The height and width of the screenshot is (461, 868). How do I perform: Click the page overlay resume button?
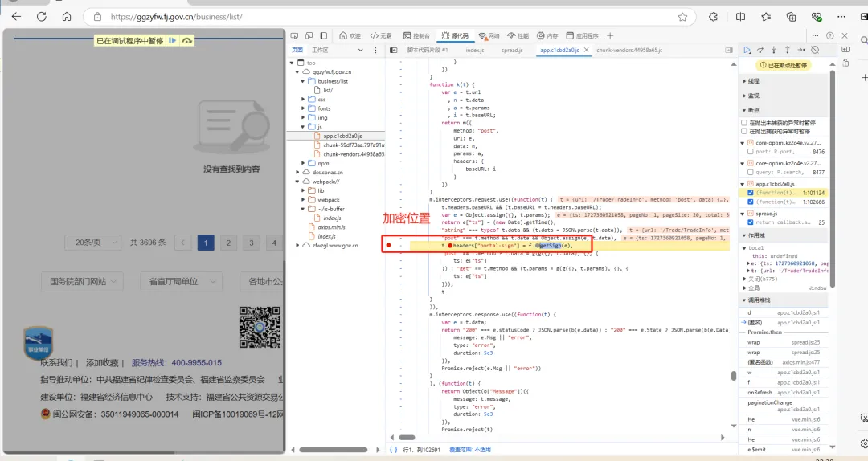(173, 40)
